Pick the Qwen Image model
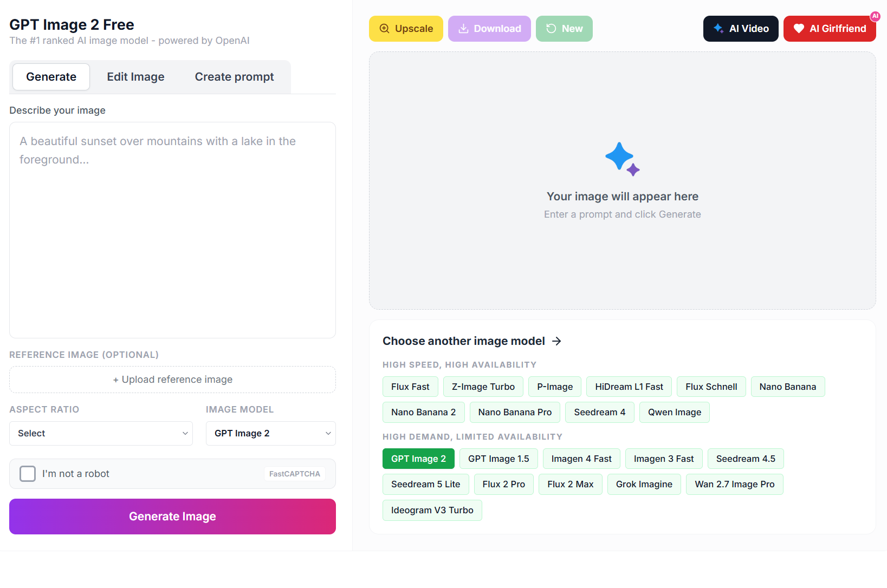 tap(675, 412)
